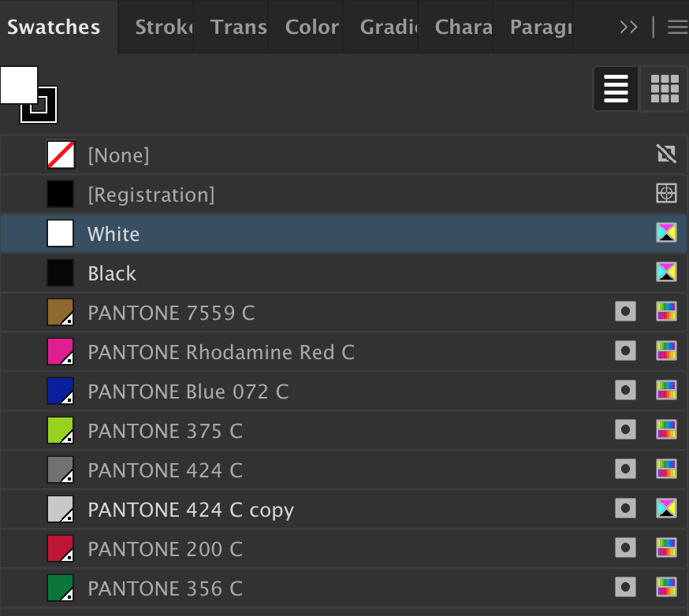Switch to list view
This screenshot has width=689, height=616.
[x=616, y=89]
